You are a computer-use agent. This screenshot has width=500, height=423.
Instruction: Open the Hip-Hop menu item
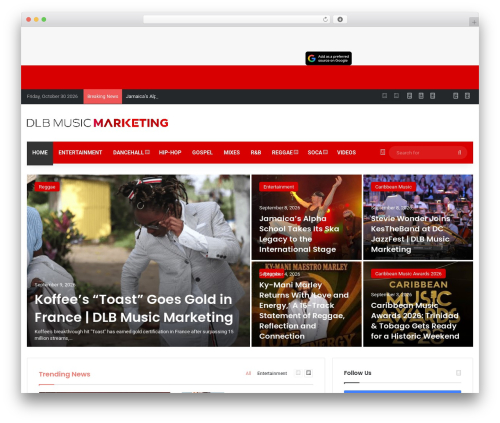170,153
